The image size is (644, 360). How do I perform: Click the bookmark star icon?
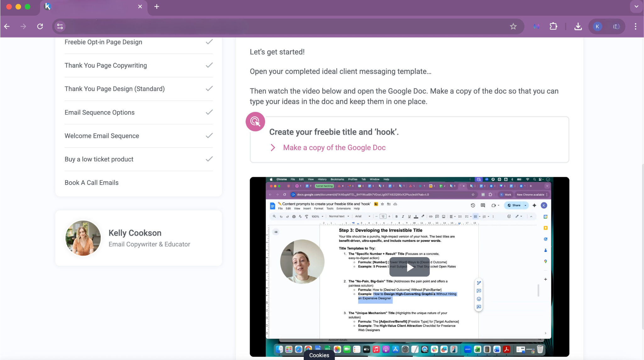[x=513, y=26]
